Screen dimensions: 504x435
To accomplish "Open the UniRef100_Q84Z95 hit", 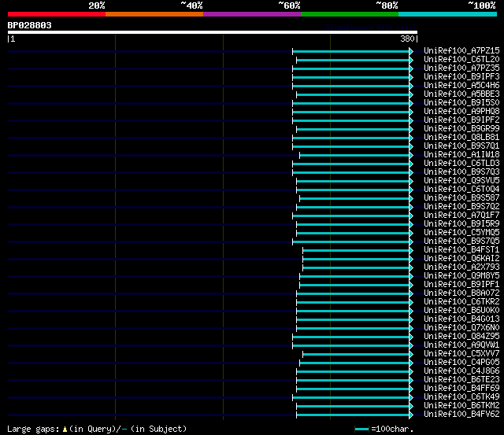I will click(x=461, y=337).
